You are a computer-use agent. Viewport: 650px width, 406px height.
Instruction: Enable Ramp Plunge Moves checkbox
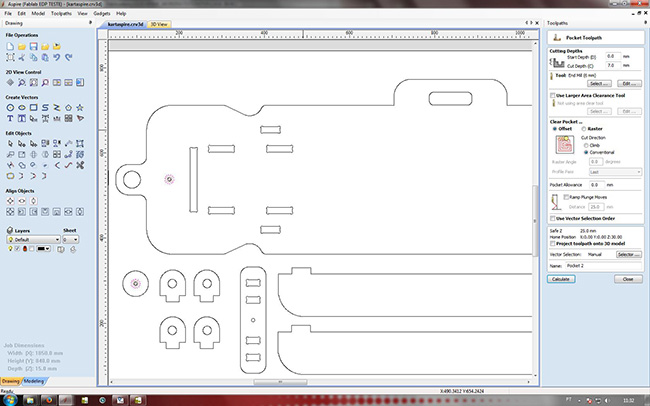[566, 197]
